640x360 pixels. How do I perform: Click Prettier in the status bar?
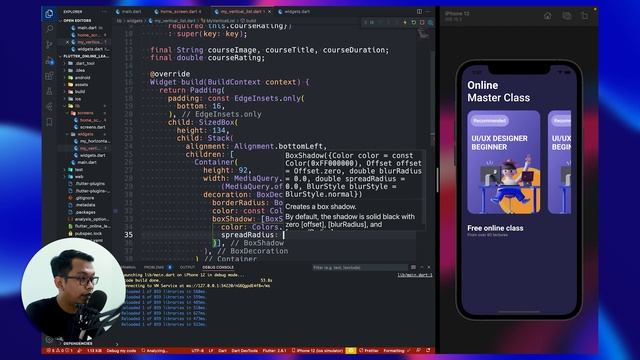point(369,351)
